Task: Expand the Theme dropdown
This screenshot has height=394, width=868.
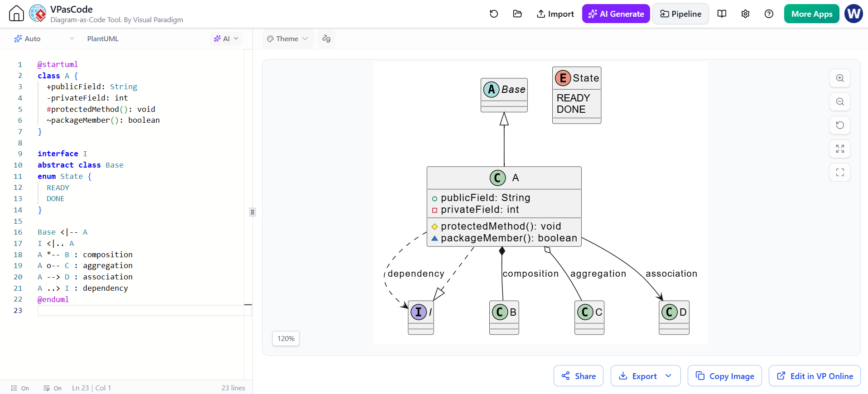Action: (x=287, y=38)
